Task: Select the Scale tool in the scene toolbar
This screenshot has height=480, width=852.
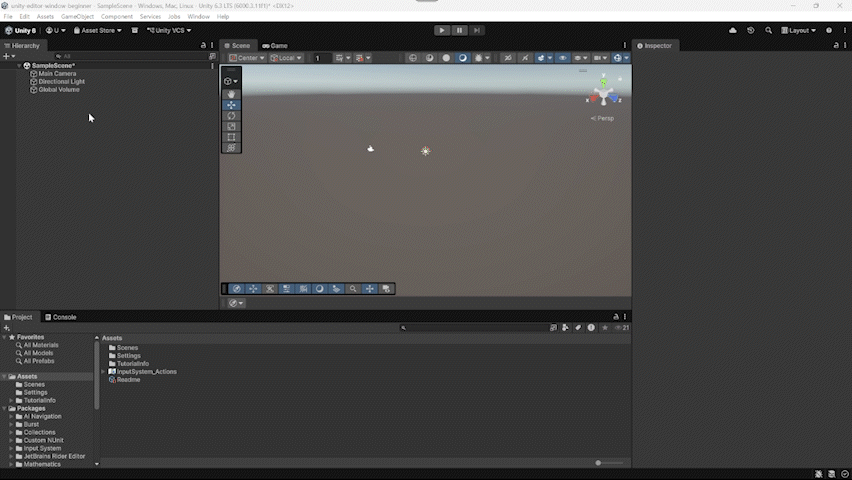Action: (232, 127)
